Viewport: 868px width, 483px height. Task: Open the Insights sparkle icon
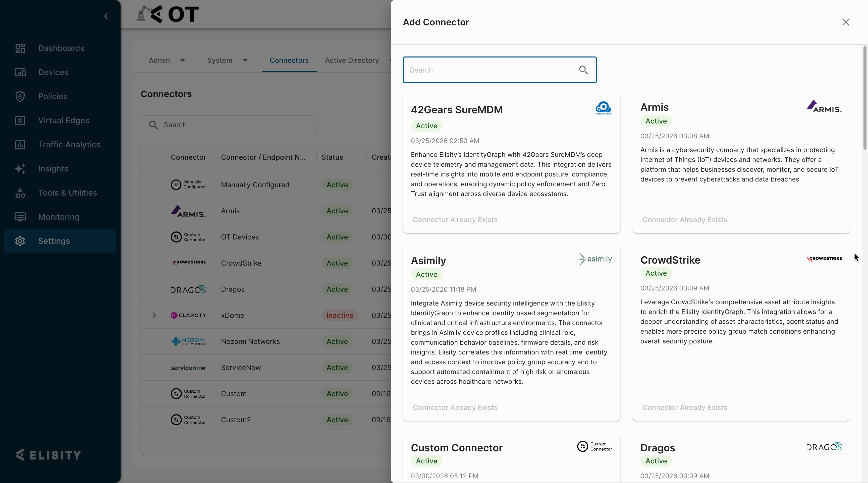20,169
